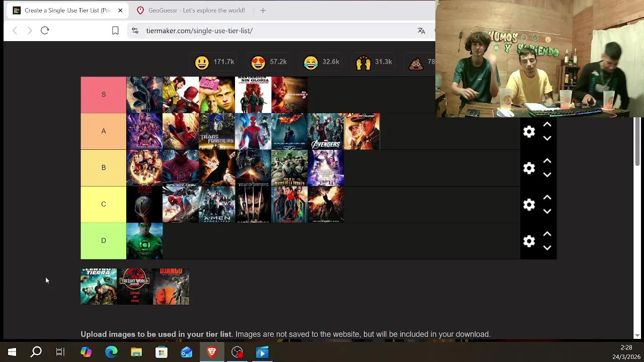Switch to OBS Studio on the taskbar

[237, 352]
